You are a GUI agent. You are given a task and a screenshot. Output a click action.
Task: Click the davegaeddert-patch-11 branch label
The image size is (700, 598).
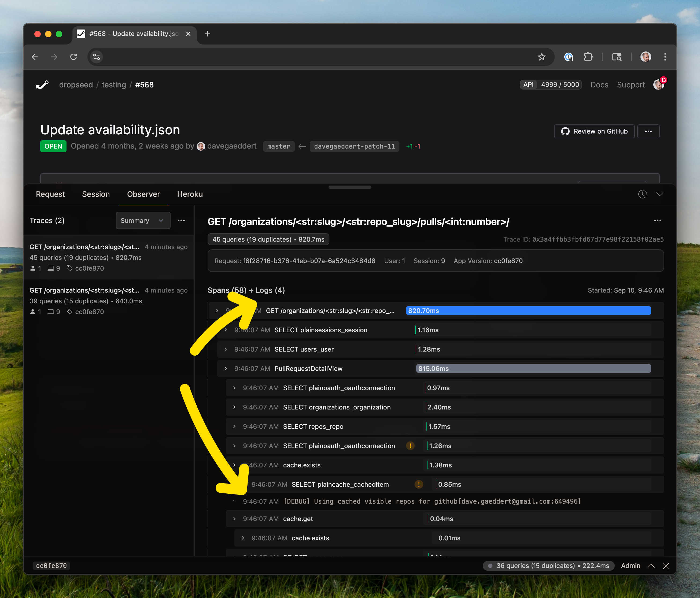pos(354,146)
